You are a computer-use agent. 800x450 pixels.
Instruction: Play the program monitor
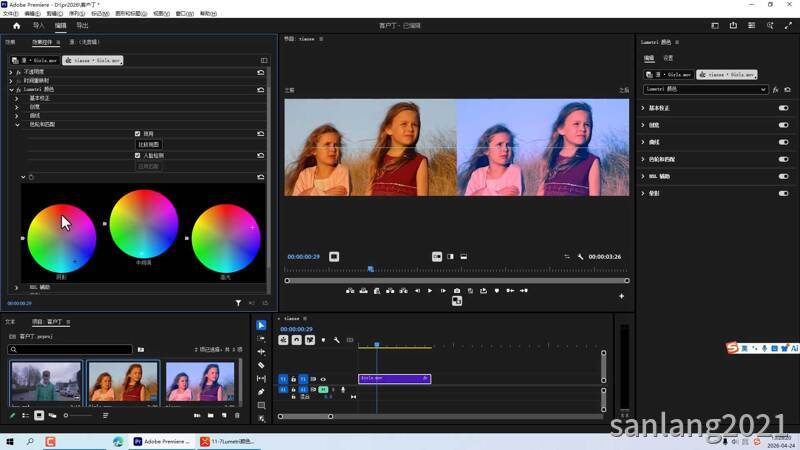[x=430, y=291]
